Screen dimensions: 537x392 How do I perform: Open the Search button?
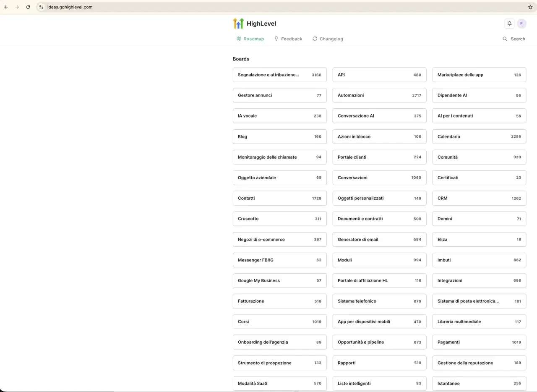point(514,39)
